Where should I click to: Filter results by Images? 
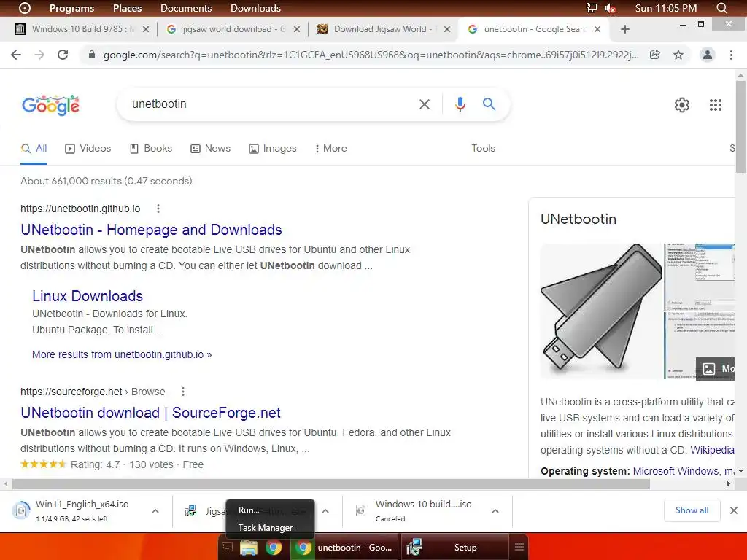[x=273, y=149]
